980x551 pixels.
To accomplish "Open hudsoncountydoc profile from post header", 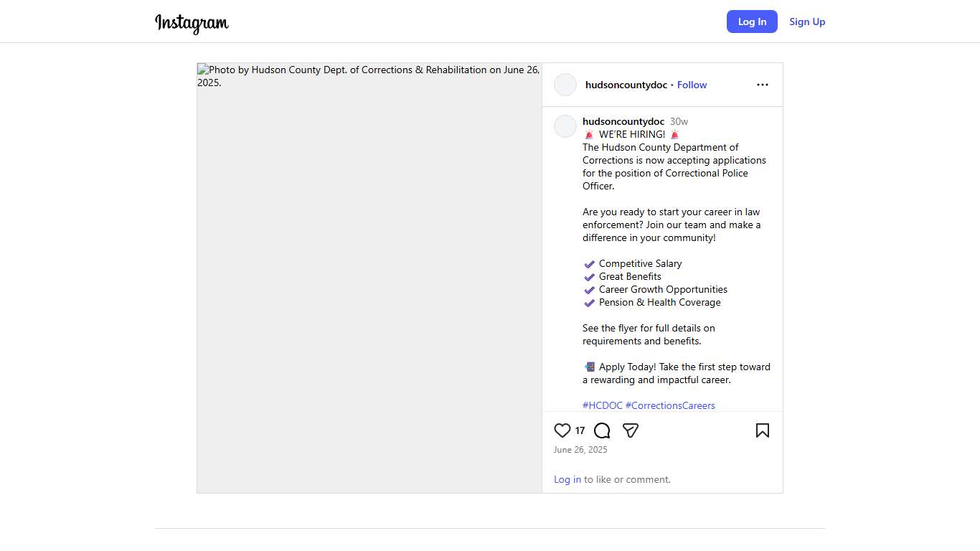I will (x=626, y=85).
